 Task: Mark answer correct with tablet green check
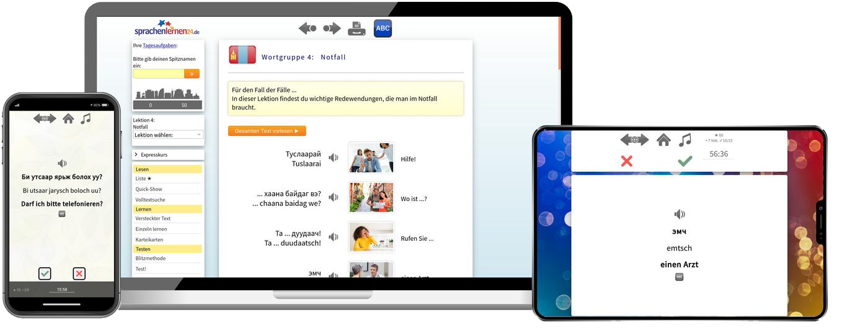(684, 161)
